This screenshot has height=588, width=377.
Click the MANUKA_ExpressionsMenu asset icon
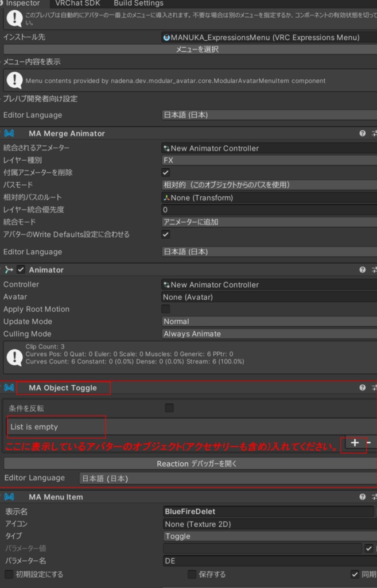pyautogui.click(x=166, y=37)
